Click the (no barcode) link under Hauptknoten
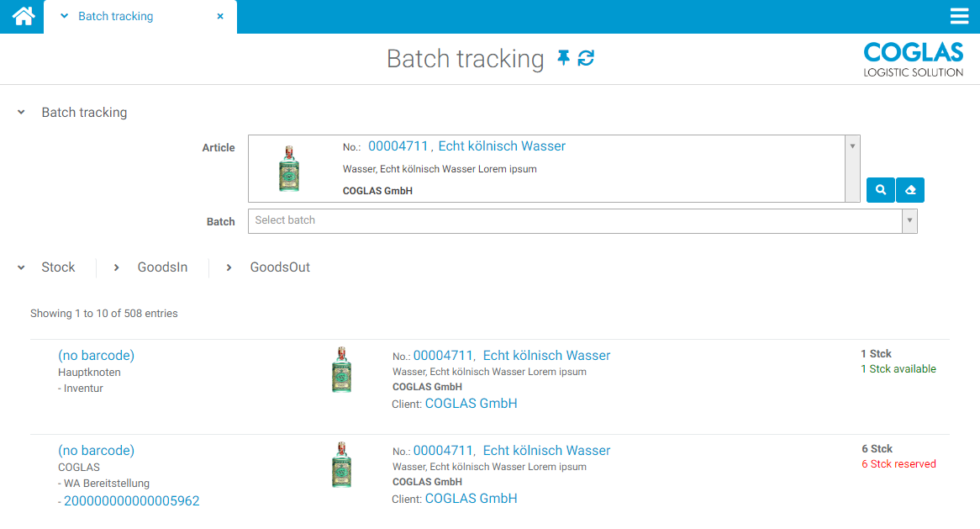This screenshot has height=529, width=980. pyautogui.click(x=96, y=355)
